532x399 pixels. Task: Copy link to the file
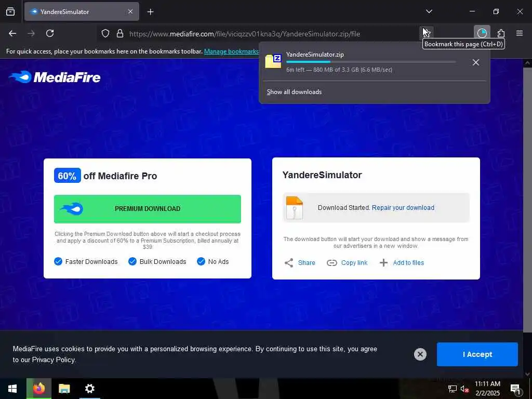pos(354,262)
